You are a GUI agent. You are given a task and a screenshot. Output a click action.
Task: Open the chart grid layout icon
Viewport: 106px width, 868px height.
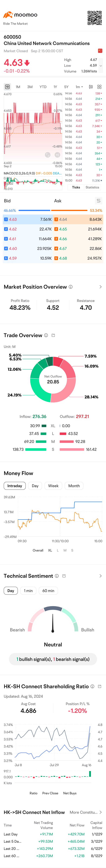pyautogui.click(x=99, y=87)
